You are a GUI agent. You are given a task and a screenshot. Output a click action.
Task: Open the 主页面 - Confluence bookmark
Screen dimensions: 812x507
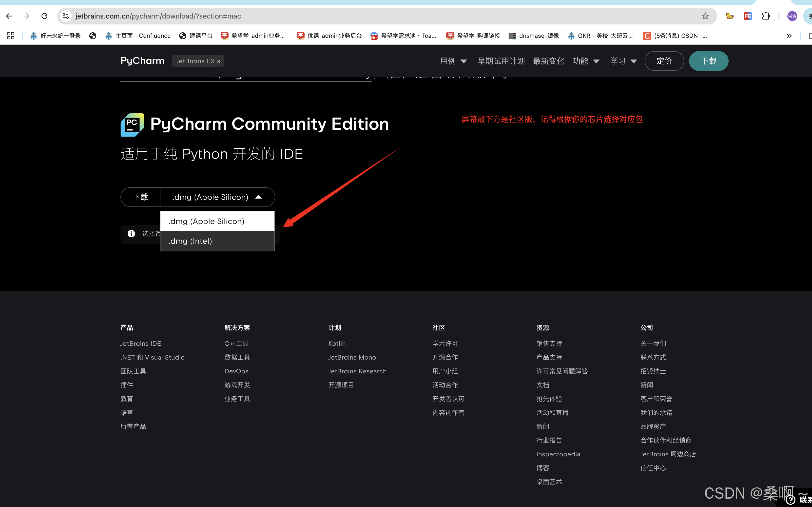137,36
